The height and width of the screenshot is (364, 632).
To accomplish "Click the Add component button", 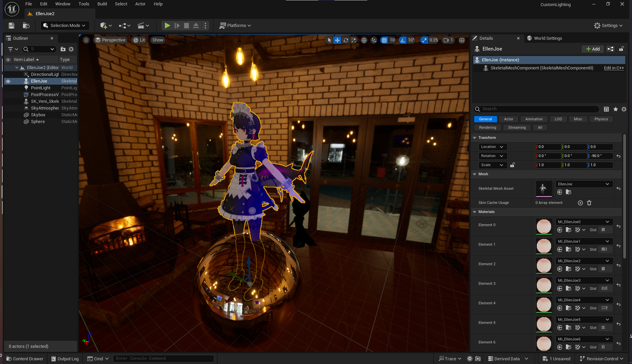I will [x=593, y=49].
